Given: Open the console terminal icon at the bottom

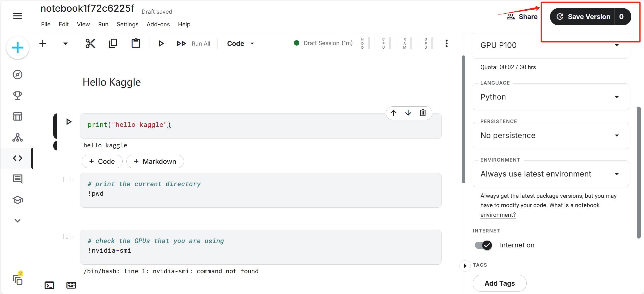Looking at the screenshot, I should click(49, 285).
